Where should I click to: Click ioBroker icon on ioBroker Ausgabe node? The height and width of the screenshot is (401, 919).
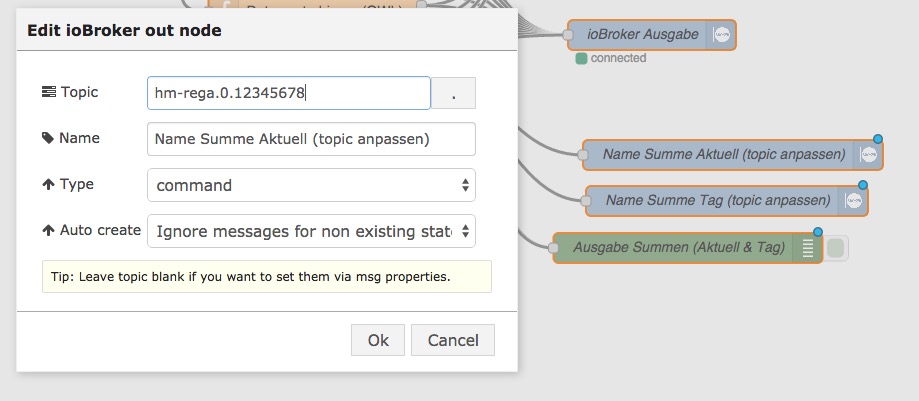click(x=722, y=35)
